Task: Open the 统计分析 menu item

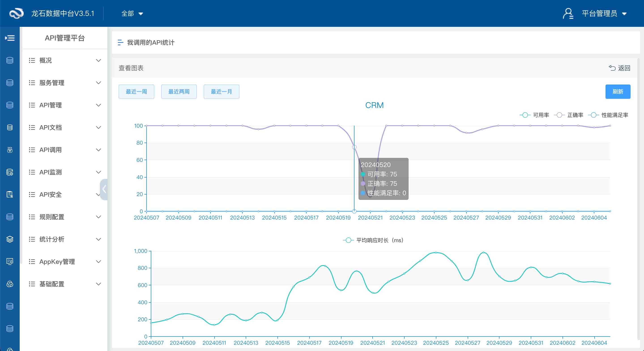Action: [x=65, y=239]
